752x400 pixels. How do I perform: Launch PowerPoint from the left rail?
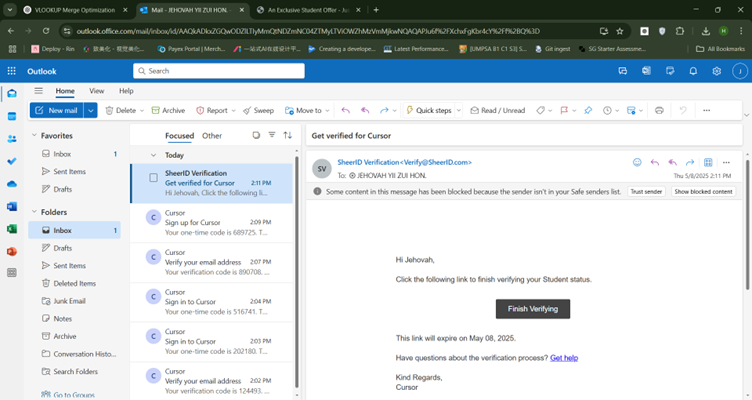(x=12, y=251)
